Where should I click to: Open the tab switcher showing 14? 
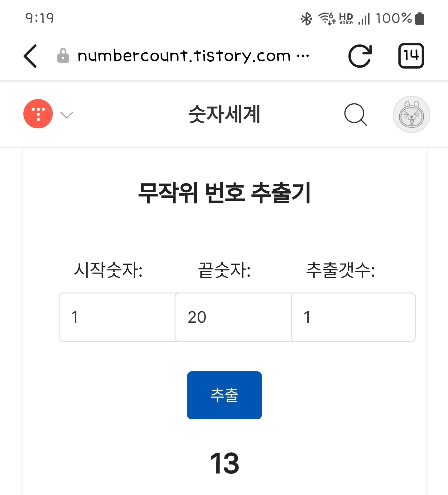coord(411,56)
